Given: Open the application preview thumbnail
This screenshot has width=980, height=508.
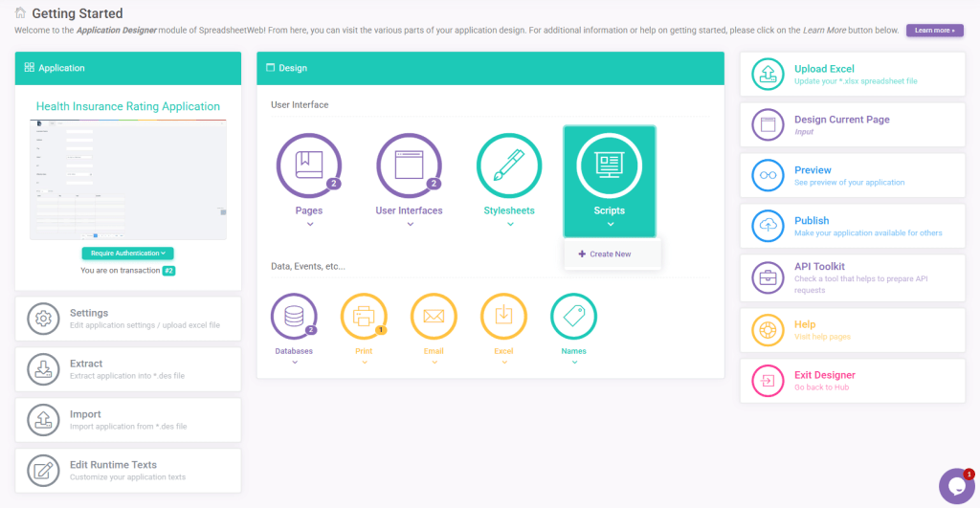Looking at the screenshot, I should [x=128, y=180].
